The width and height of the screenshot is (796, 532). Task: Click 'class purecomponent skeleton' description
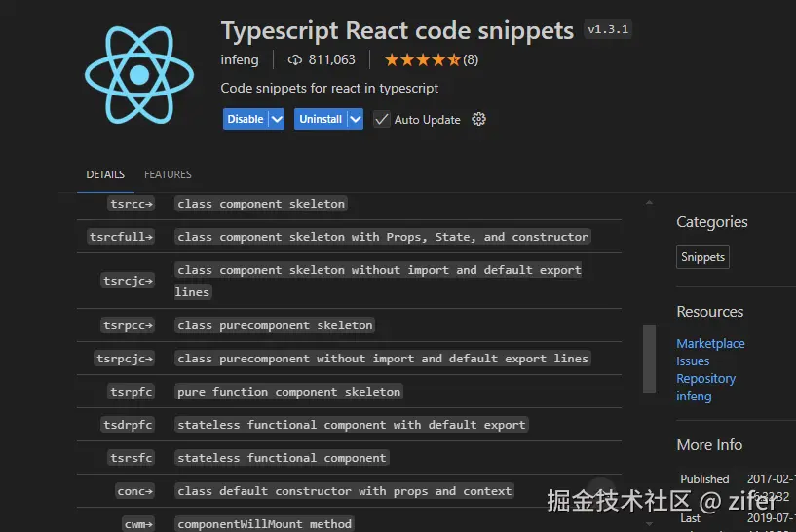pyautogui.click(x=275, y=325)
